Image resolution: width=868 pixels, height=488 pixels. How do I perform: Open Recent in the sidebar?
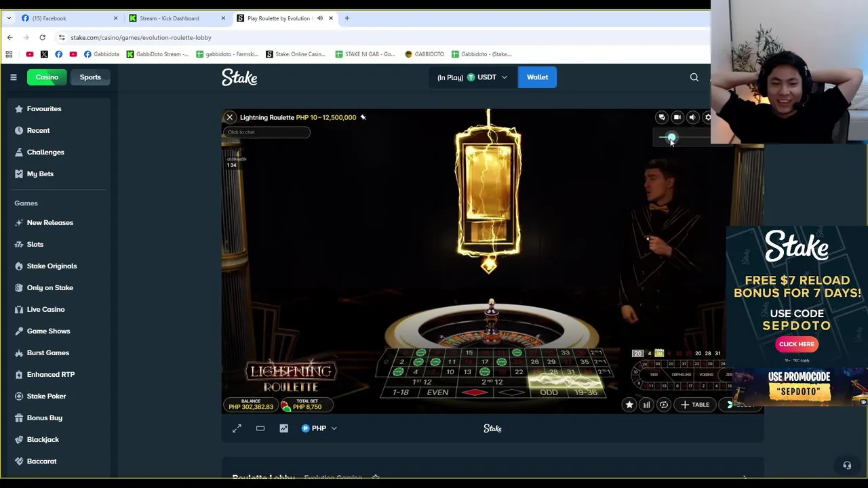pos(38,130)
